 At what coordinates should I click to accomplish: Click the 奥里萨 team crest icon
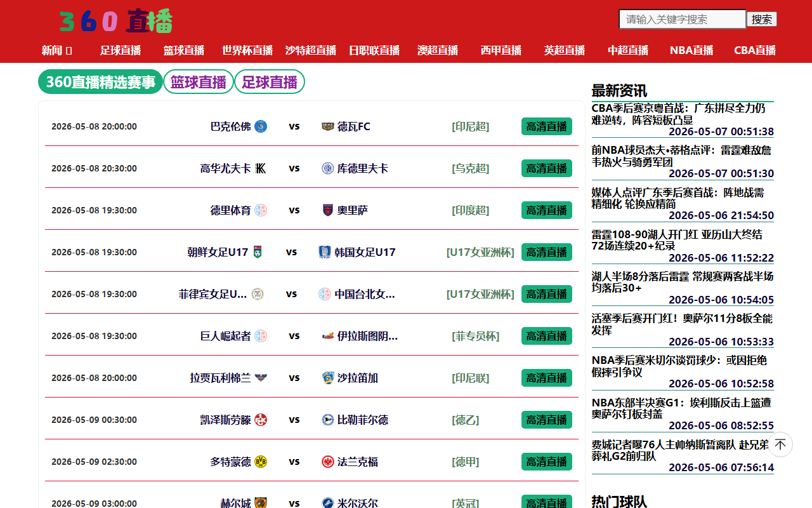tap(328, 210)
